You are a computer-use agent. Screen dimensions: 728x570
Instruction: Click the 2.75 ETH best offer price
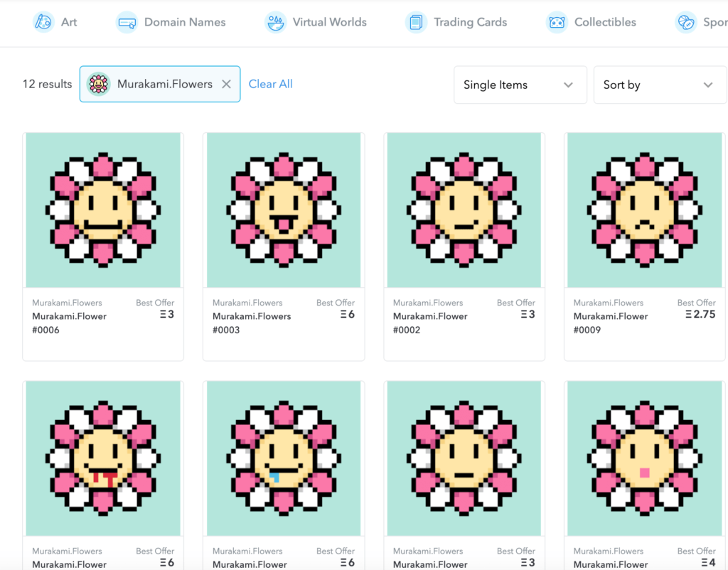coord(700,314)
